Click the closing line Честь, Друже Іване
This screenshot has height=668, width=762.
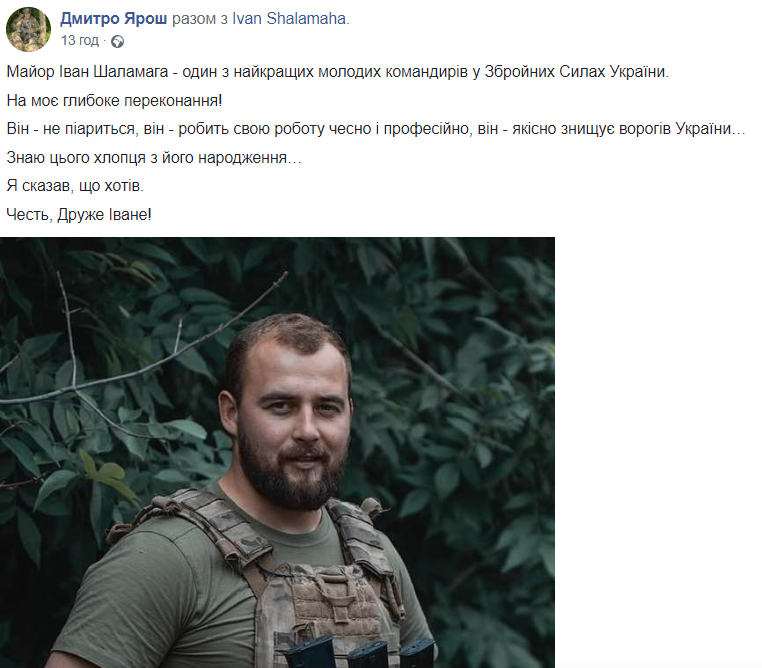(x=79, y=214)
